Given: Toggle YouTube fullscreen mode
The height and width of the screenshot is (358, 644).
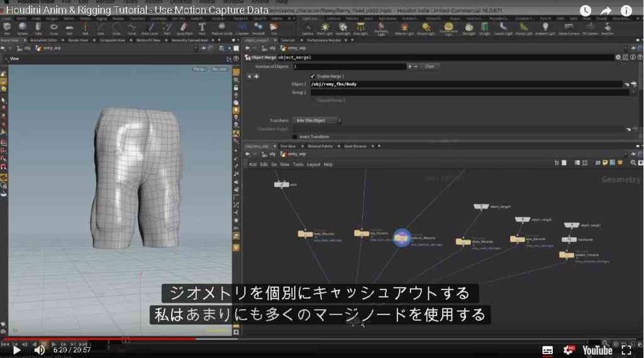Looking at the screenshot, I should (626, 350).
